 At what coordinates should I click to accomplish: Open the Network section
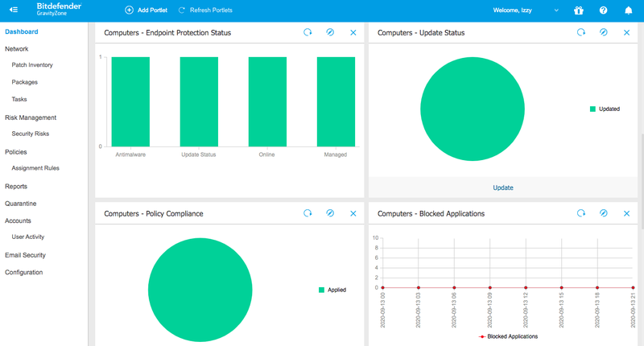tap(16, 49)
